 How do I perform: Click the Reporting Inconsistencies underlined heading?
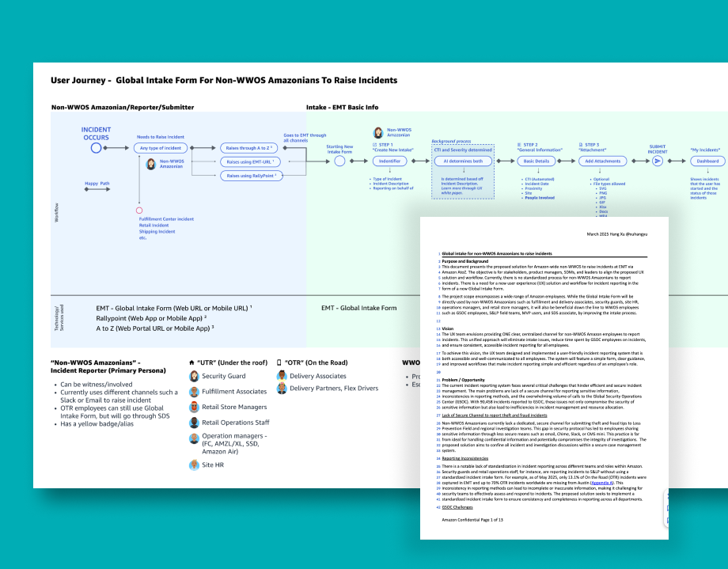(x=464, y=458)
